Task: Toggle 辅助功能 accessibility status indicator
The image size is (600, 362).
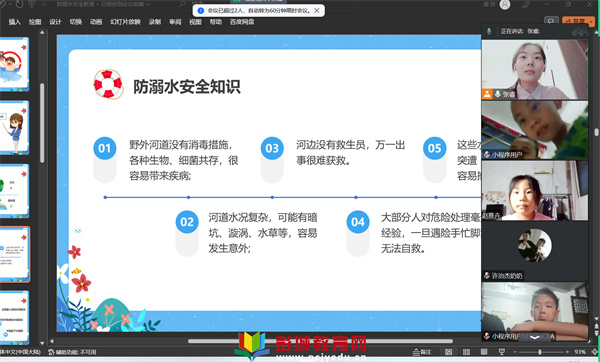Action: coord(72,352)
